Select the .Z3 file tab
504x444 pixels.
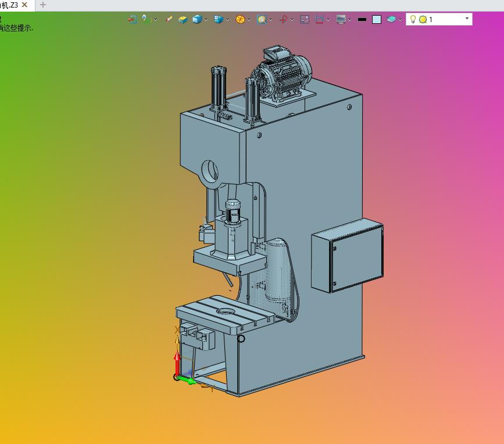(16, 5)
